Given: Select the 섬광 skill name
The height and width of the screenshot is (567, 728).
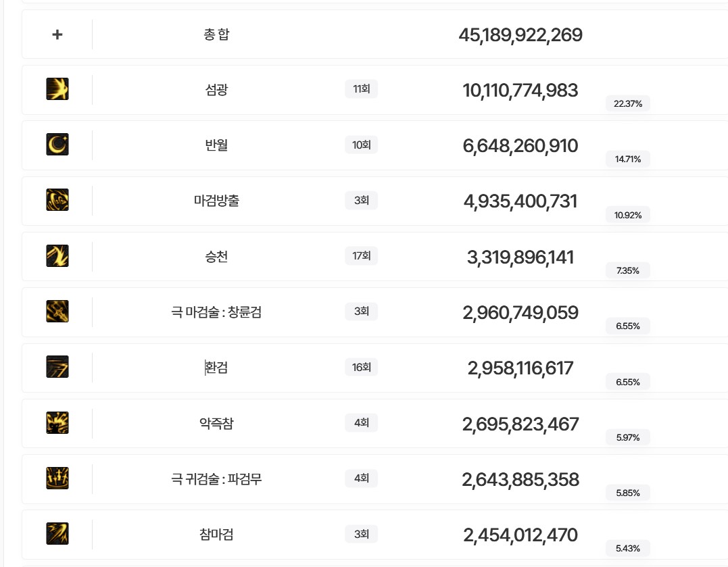Looking at the screenshot, I should pos(216,89).
